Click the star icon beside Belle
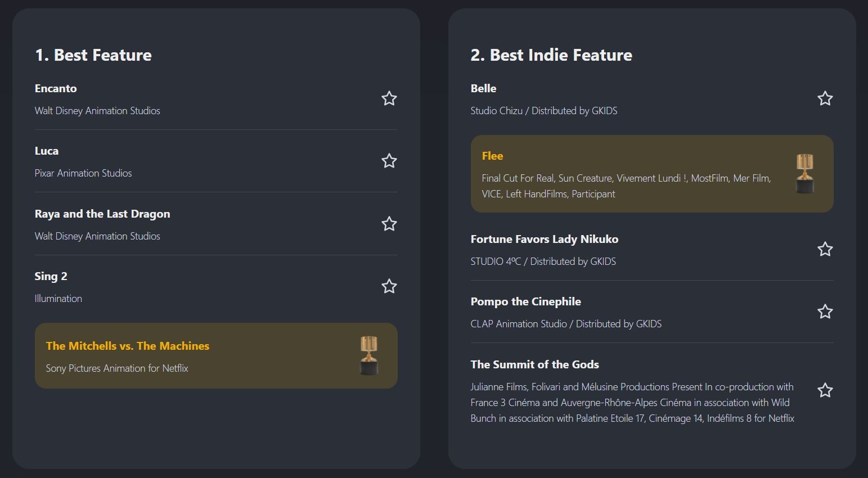Screen dimensions: 868x478 [825, 99]
